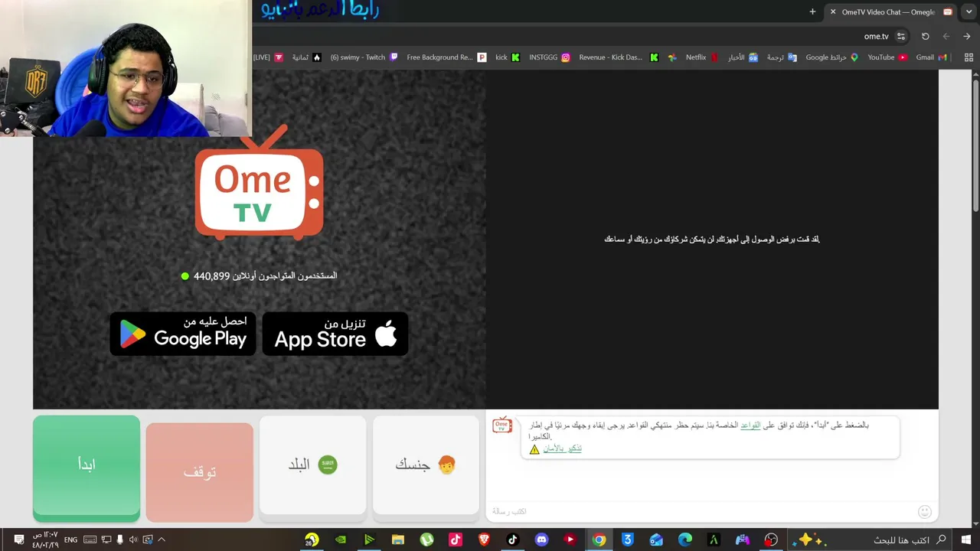Open the pink TikTok icon in taskbar
The width and height of the screenshot is (980, 551).
point(456,540)
